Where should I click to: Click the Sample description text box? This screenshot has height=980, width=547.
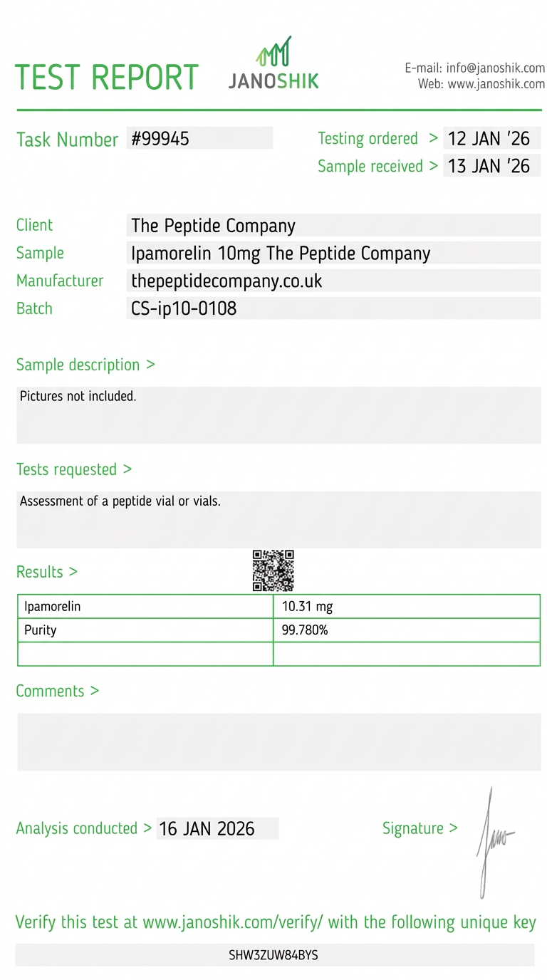(278, 415)
